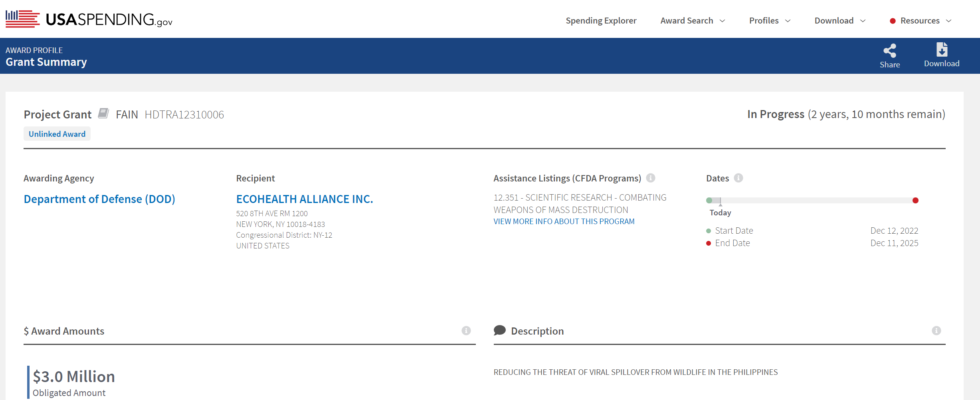This screenshot has height=400, width=980.
Task: Open Spending Explorer menu item
Action: (x=601, y=21)
